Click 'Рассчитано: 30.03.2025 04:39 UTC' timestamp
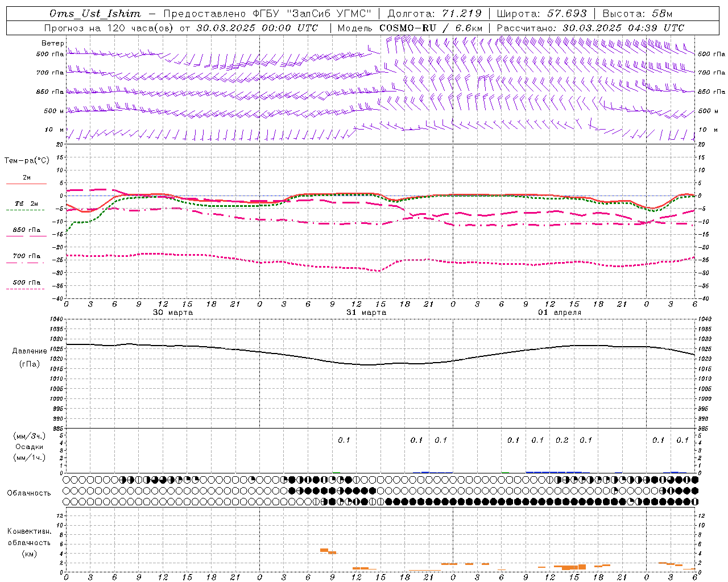The height and width of the screenshot is (582, 728). point(590,28)
